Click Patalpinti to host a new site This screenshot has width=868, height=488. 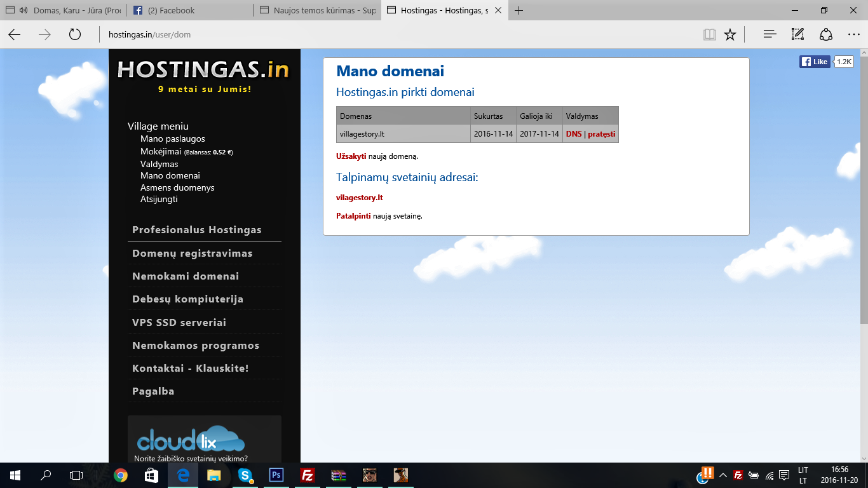(x=353, y=216)
